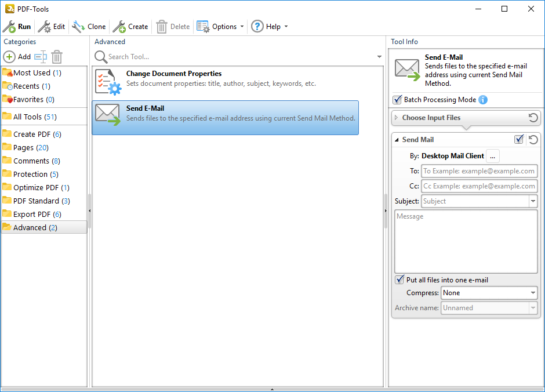This screenshot has width=545, height=392.
Task: Open the Compress dropdown
Action: [x=533, y=293]
